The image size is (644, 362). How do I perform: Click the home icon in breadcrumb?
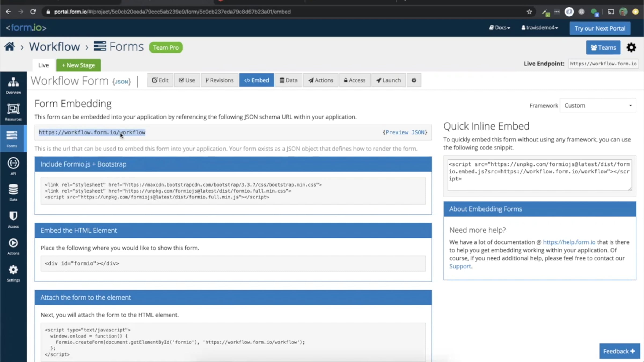10,47
